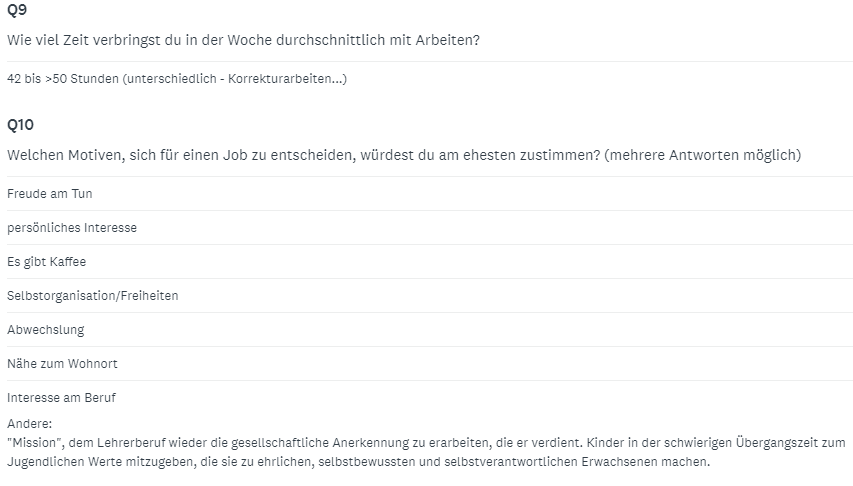This screenshot has height=486, width=853.
Task: Click the line starting 'Jugendlichen Werte mitzugeben'
Action: pos(358,462)
